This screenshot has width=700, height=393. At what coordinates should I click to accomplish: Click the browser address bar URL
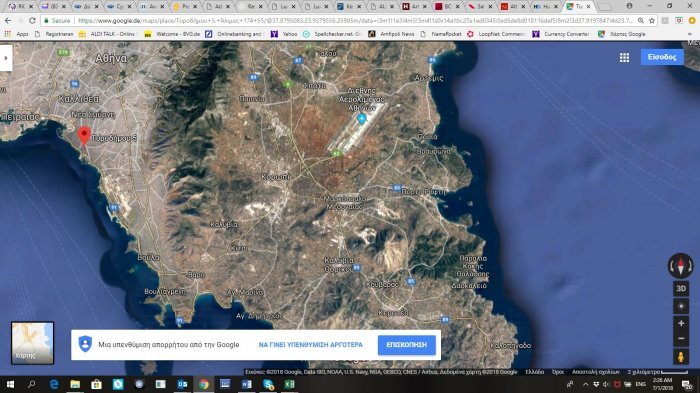[355, 21]
